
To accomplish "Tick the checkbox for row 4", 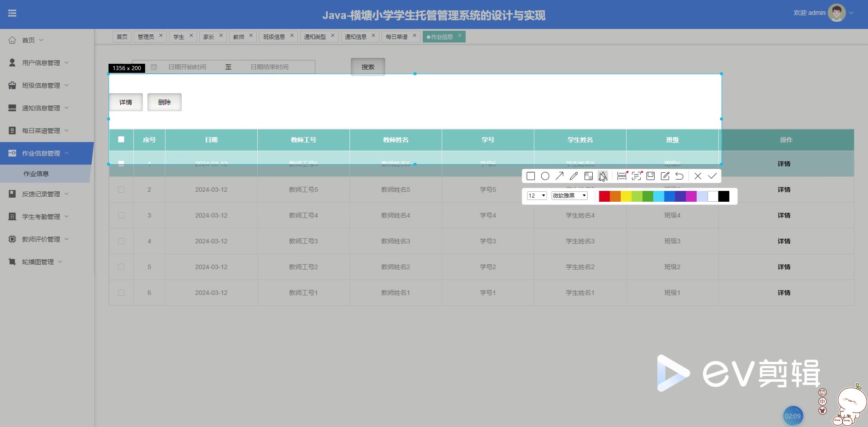I will [x=121, y=241].
